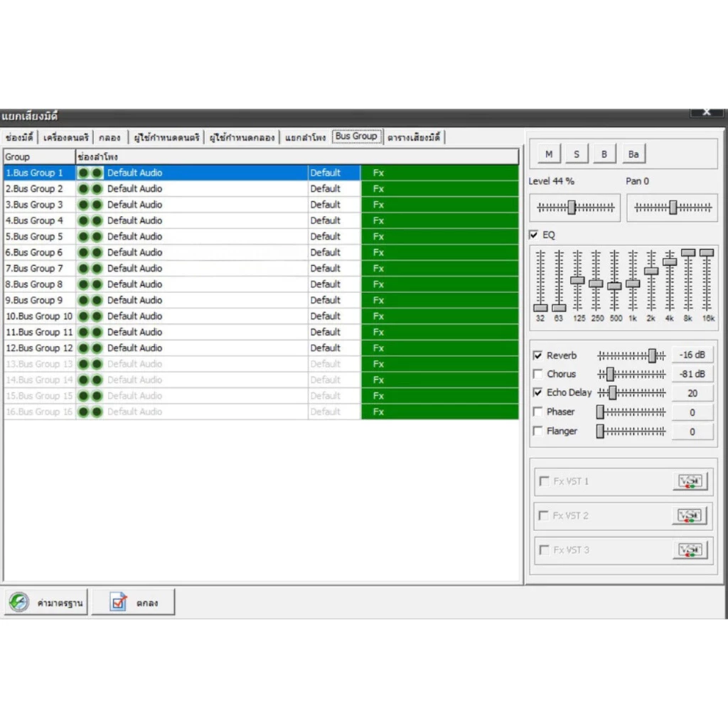Enable the Phaser effect checkbox

(537, 412)
